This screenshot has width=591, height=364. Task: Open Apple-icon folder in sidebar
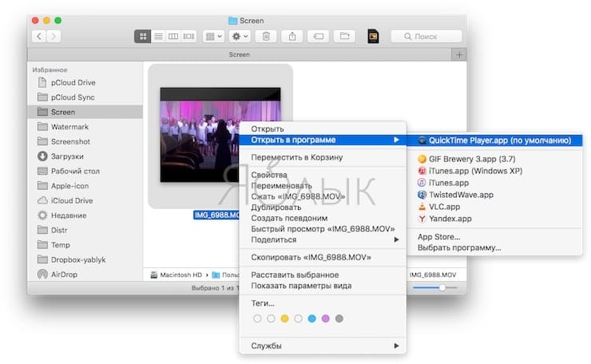pos(85,186)
